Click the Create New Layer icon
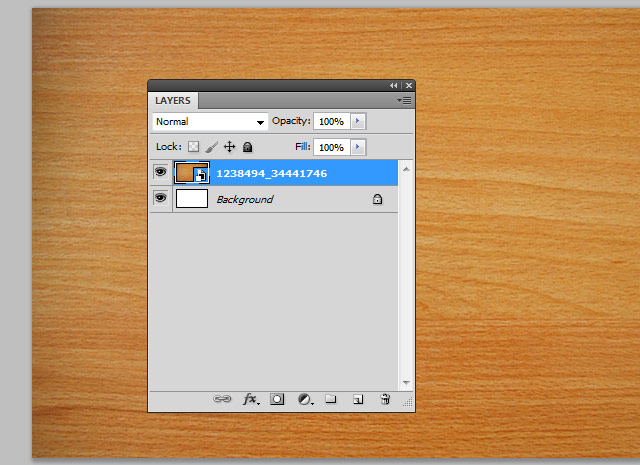The width and height of the screenshot is (640, 465). [357, 399]
